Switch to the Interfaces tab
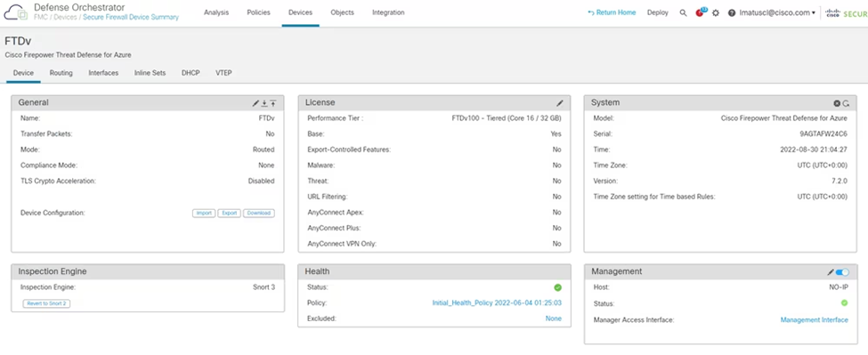 point(103,73)
